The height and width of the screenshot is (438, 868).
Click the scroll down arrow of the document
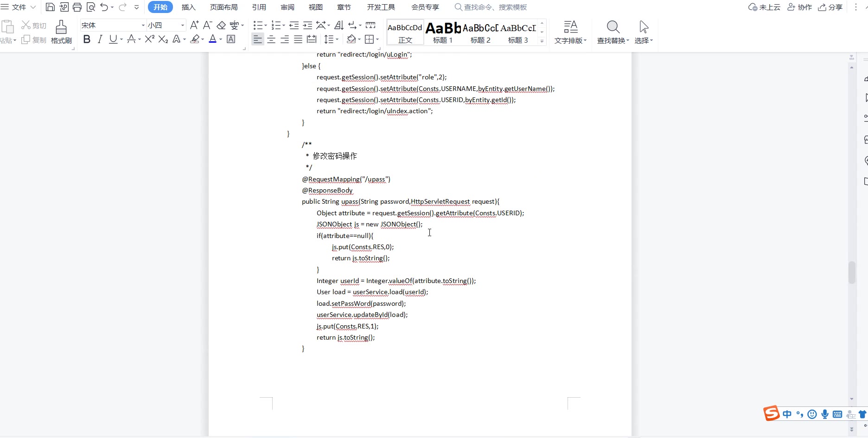click(852, 399)
